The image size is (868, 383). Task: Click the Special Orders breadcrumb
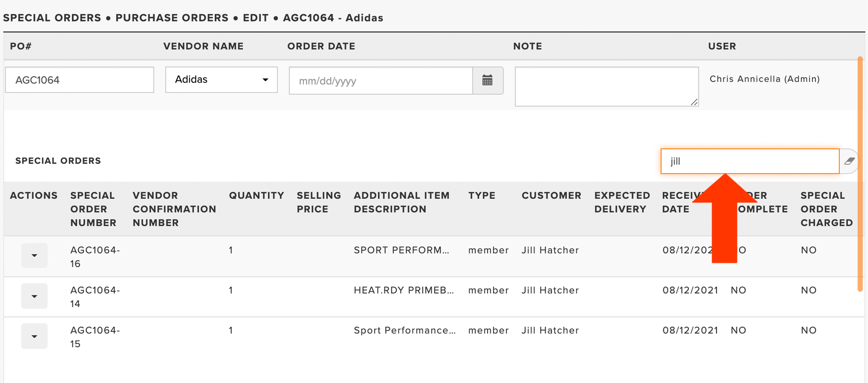pos(52,18)
